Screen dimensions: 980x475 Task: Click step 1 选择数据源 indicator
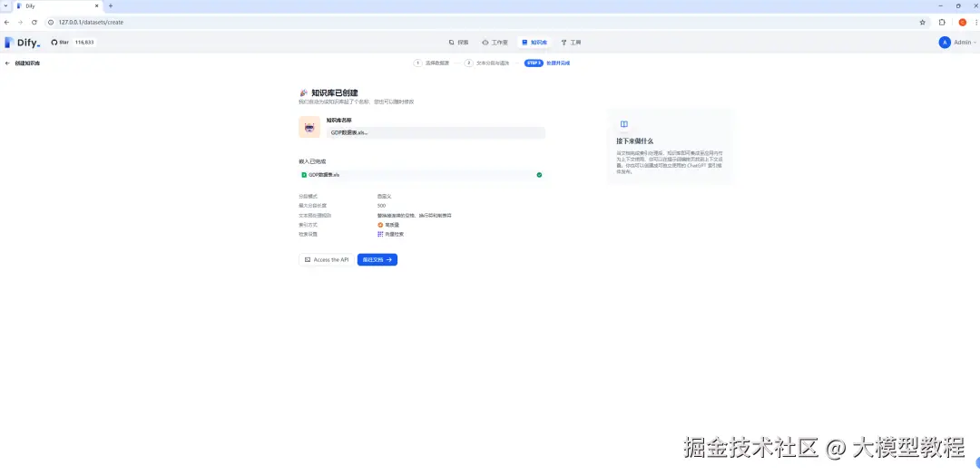tap(431, 63)
